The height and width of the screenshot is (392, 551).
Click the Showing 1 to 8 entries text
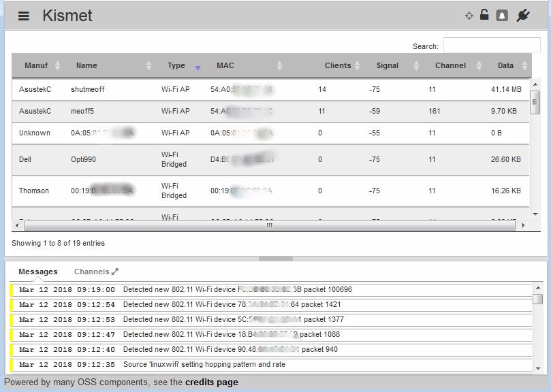point(58,243)
